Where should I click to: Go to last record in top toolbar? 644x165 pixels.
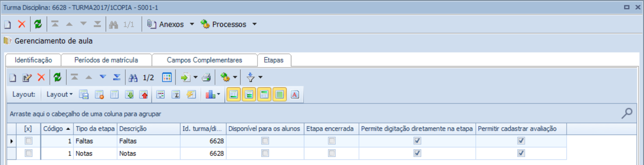[97, 24]
